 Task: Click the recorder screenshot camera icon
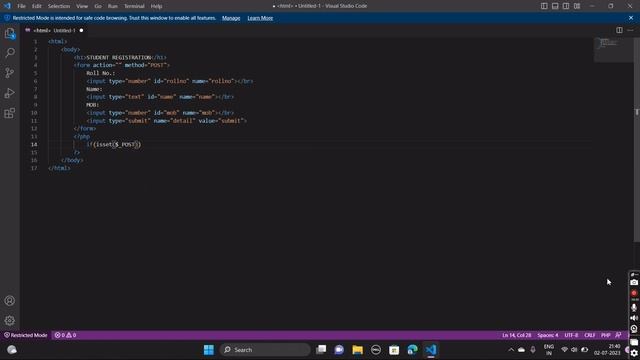click(634, 282)
